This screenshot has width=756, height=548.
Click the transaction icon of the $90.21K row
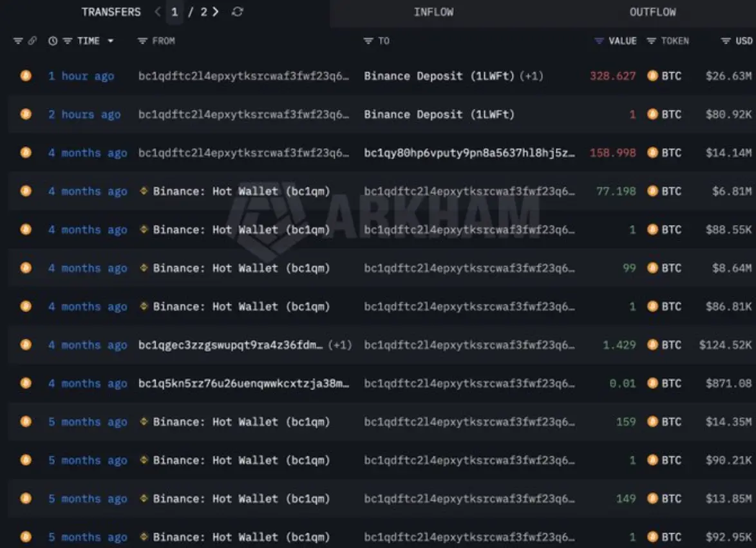(26, 460)
